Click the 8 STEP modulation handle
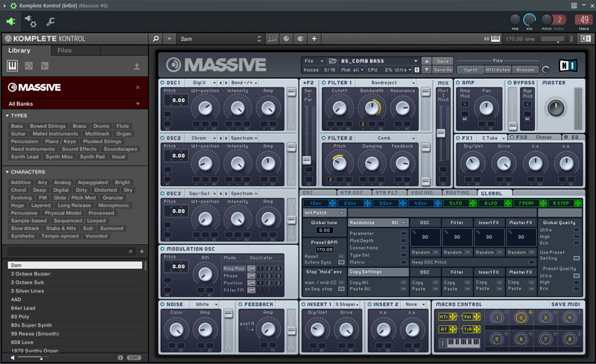The width and height of the screenshot is (596, 364). click(x=578, y=203)
